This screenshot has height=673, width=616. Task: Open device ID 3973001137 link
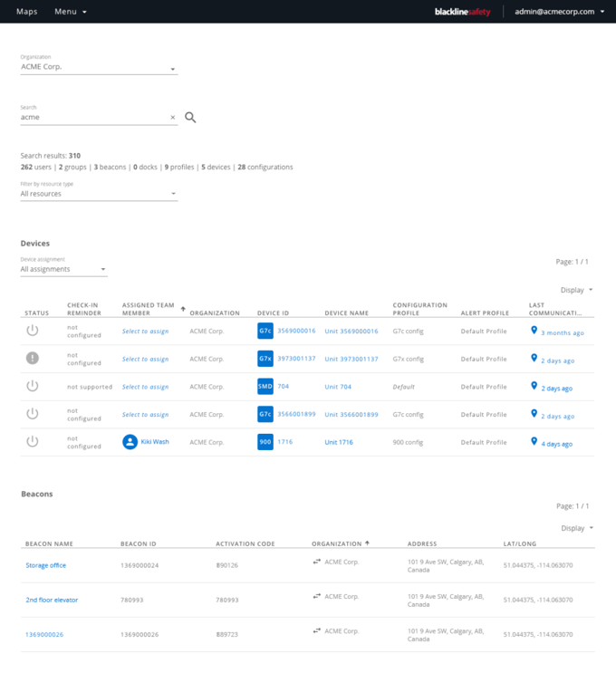(x=296, y=359)
